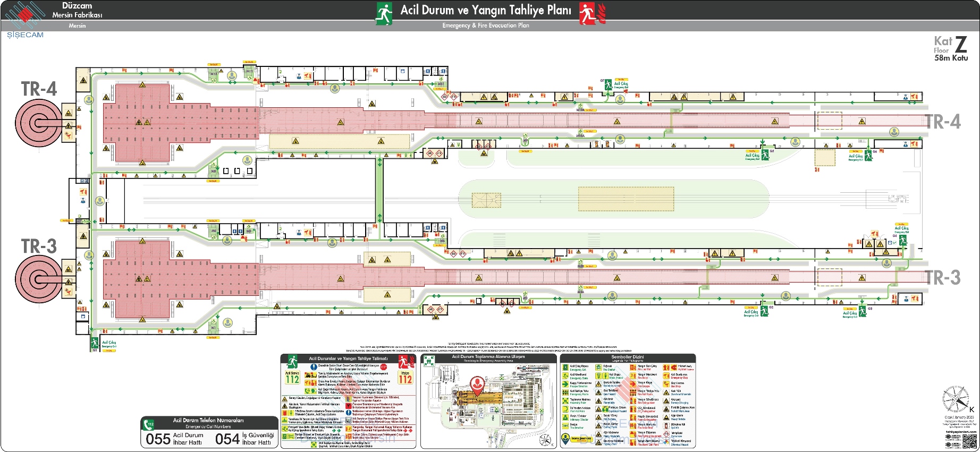Click the G3 emergency exit sign
Screen dimensions: 980x452
(862, 311)
